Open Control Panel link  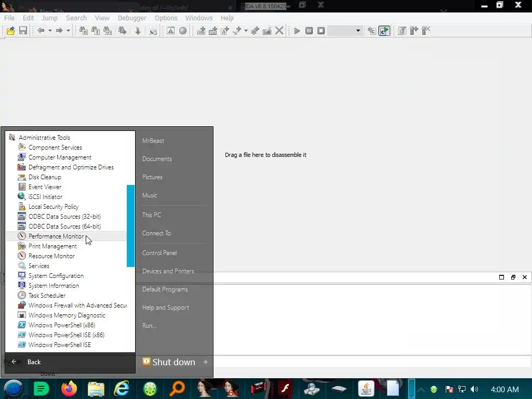[x=159, y=253]
